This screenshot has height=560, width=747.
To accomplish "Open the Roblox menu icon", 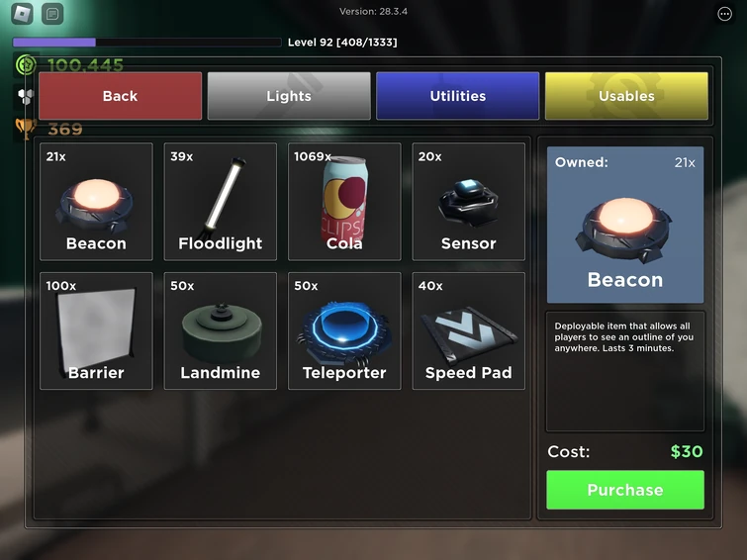I will [x=22, y=14].
